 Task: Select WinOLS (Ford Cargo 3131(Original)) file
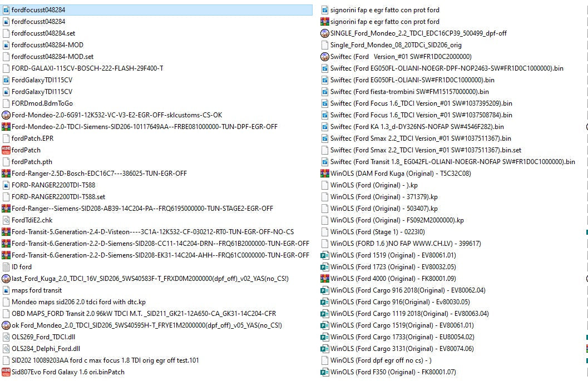402,349
